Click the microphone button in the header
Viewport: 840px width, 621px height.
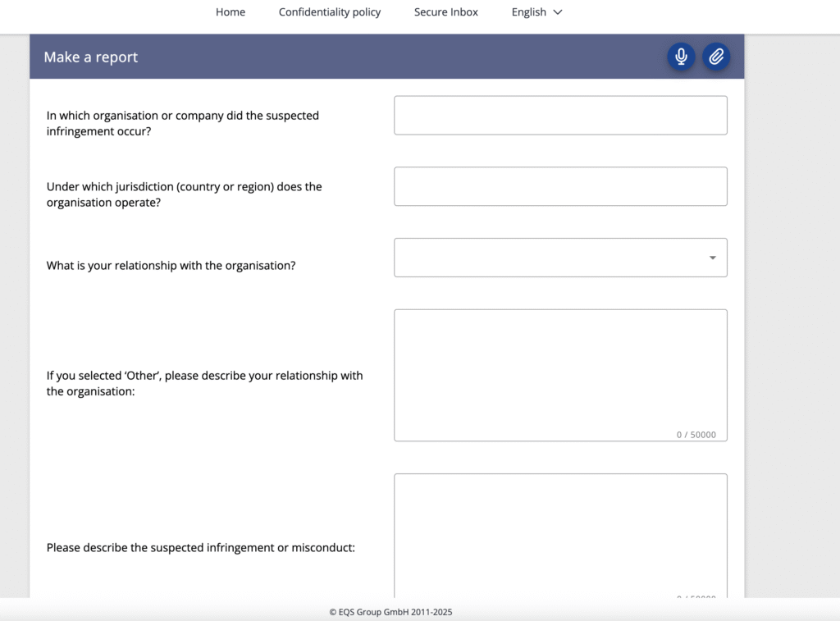[681, 57]
